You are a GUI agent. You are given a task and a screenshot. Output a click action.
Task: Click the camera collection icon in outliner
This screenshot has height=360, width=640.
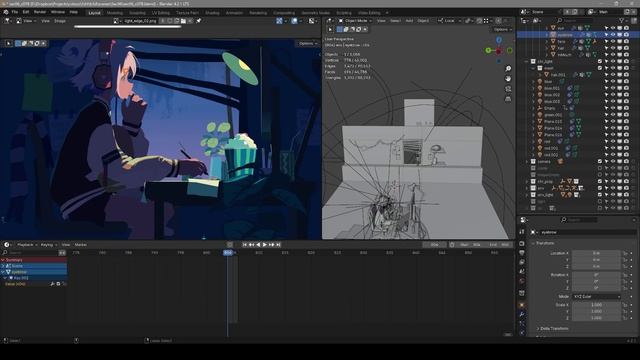(x=533, y=162)
